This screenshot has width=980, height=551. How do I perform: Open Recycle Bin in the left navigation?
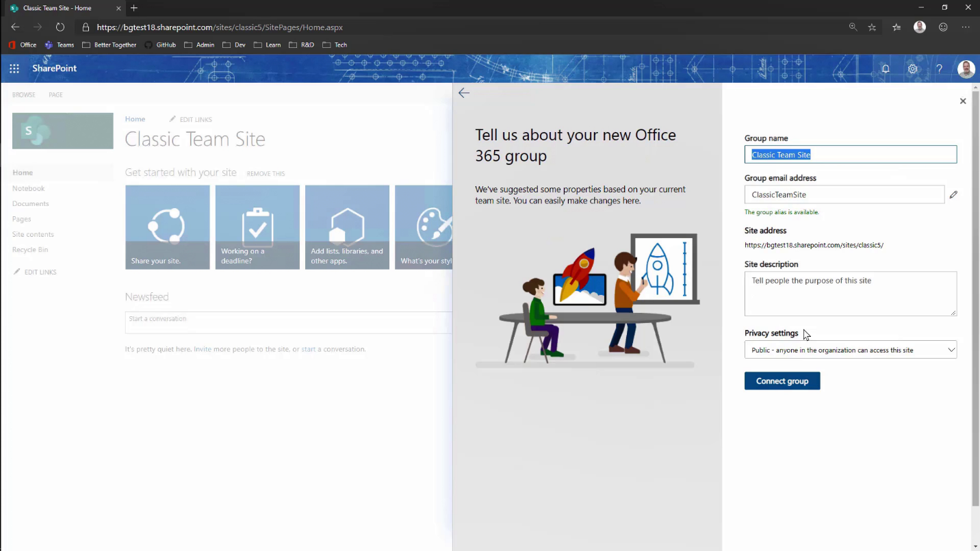coord(30,250)
